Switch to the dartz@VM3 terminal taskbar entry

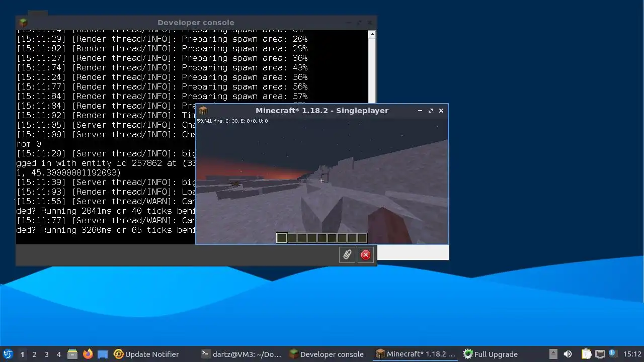(242, 354)
